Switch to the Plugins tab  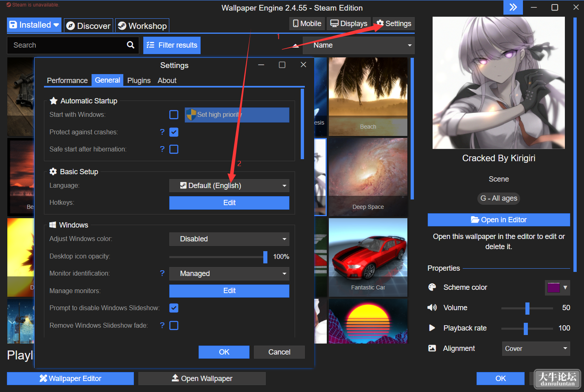click(139, 81)
